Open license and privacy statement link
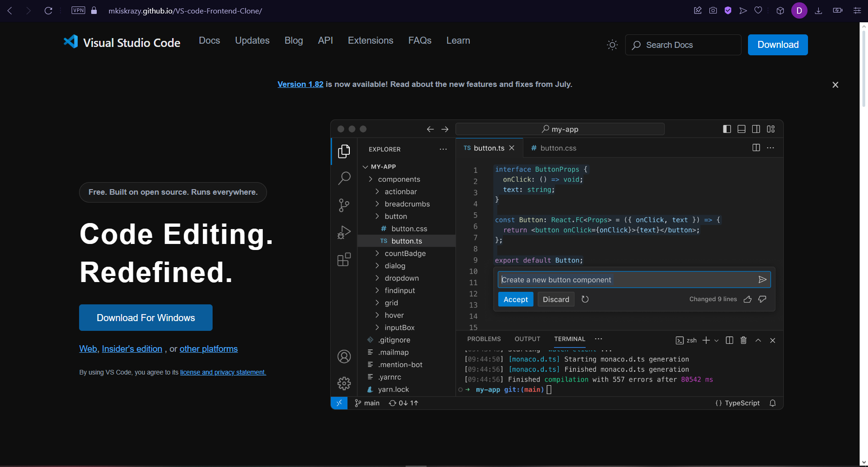This screenshot has height=467, width=868. pyautogui.click(x=223, y=372)
